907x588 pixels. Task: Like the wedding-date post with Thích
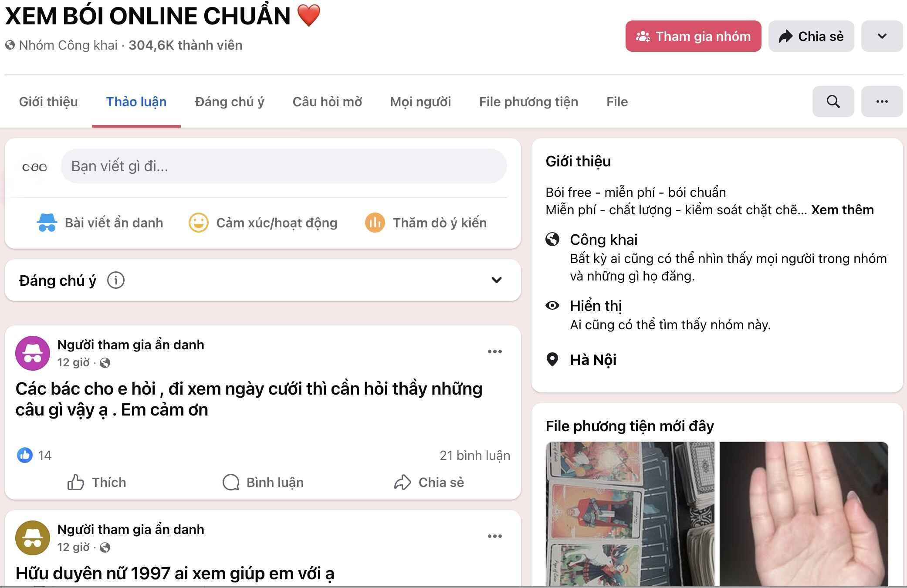97,482
